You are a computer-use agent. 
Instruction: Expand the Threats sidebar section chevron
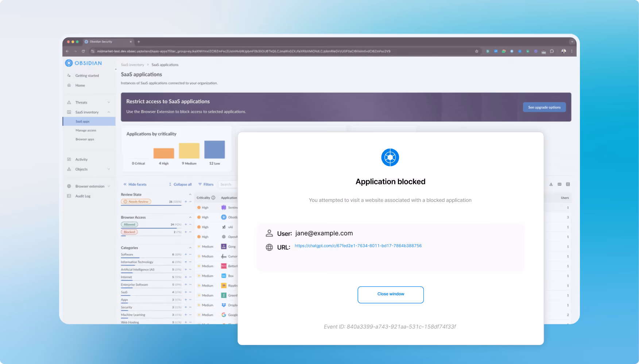[x=109, y=102]
